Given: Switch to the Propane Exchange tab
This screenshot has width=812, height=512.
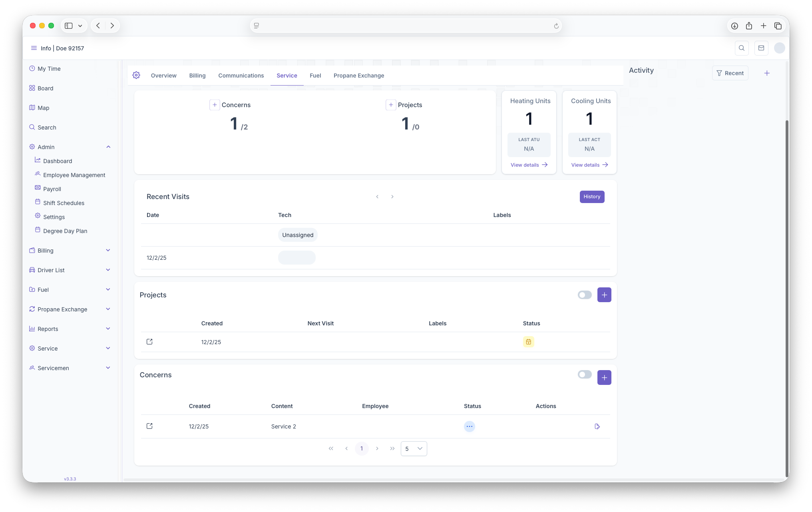Looking at the screenshot, I should pos(358,76).
